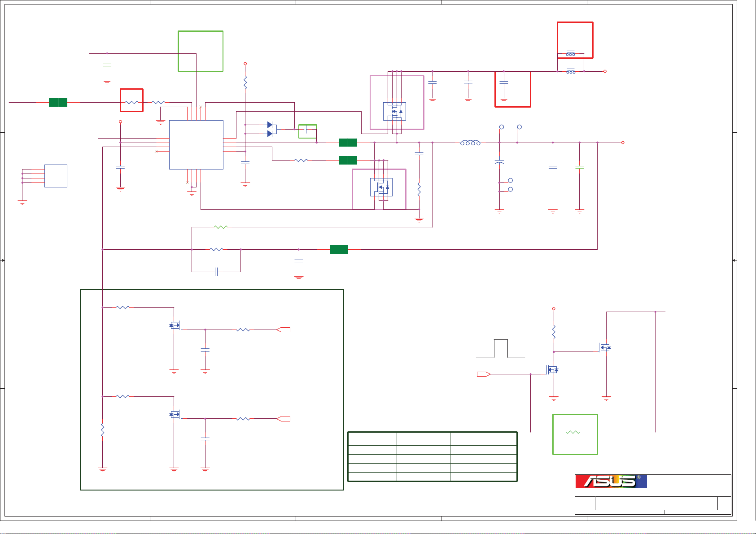Select the green capacitor on the top-left supply line
756x534 pixels.
coord(107,65)
